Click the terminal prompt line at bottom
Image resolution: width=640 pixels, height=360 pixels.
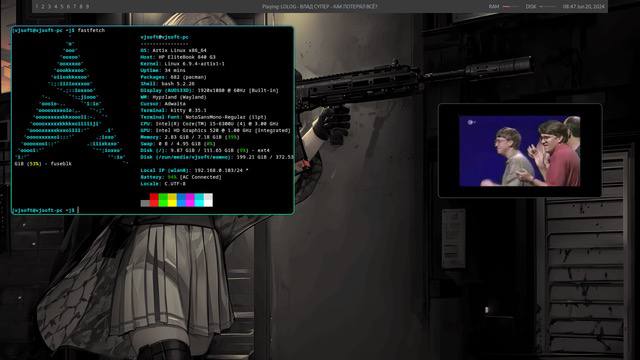point(45,210)
